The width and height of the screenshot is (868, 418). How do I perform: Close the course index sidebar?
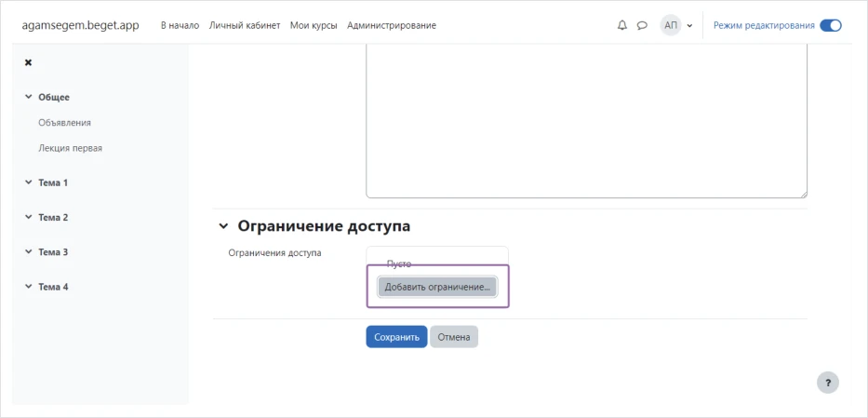coord(28,62)
